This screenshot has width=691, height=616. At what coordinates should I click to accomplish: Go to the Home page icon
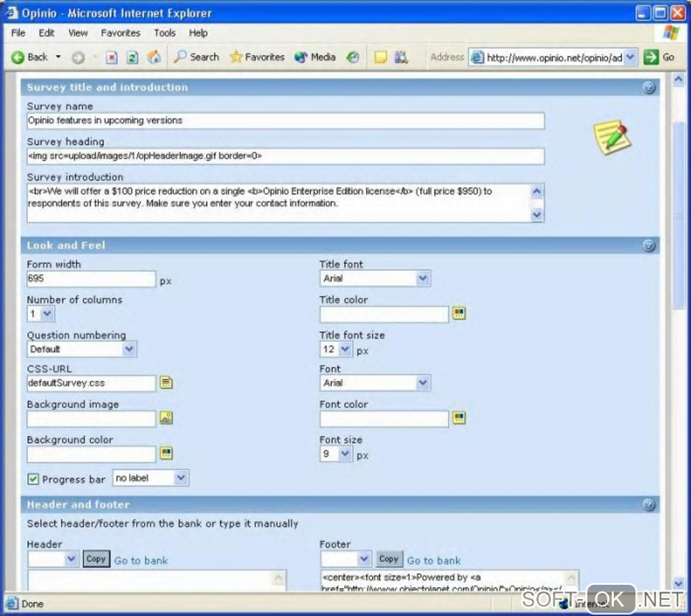tap(154, 57)
